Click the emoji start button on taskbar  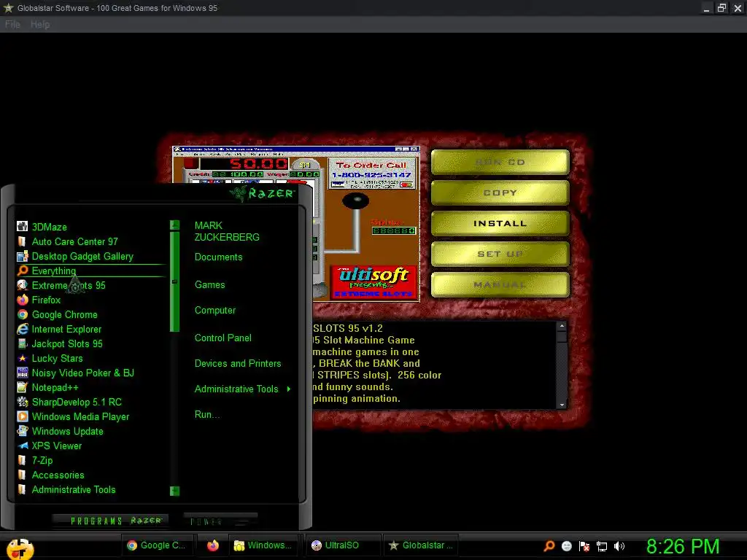click(20, 548)
